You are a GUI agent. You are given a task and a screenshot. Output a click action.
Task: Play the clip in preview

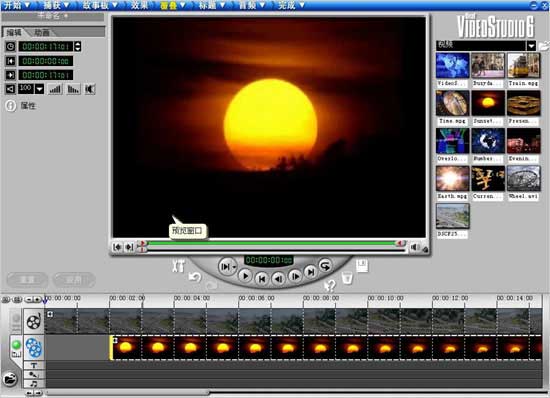point(245,276)
